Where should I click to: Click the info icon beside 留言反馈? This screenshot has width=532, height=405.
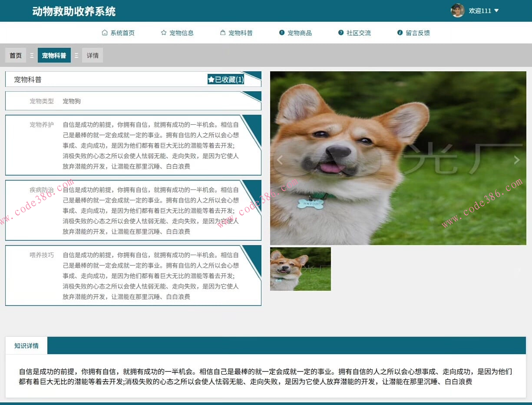[x=400, y=33]
